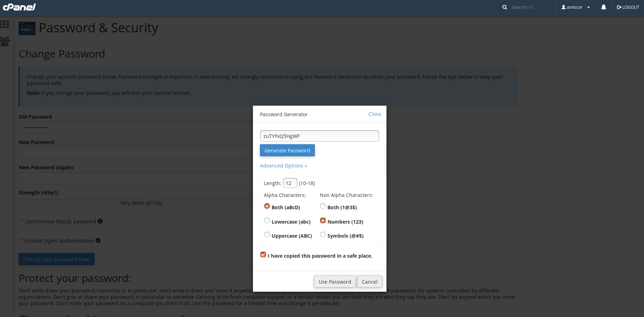Screen dimensions: 644x317
Task: Select Both (1@3$) non-alpha option
Action: click(323, 206)
